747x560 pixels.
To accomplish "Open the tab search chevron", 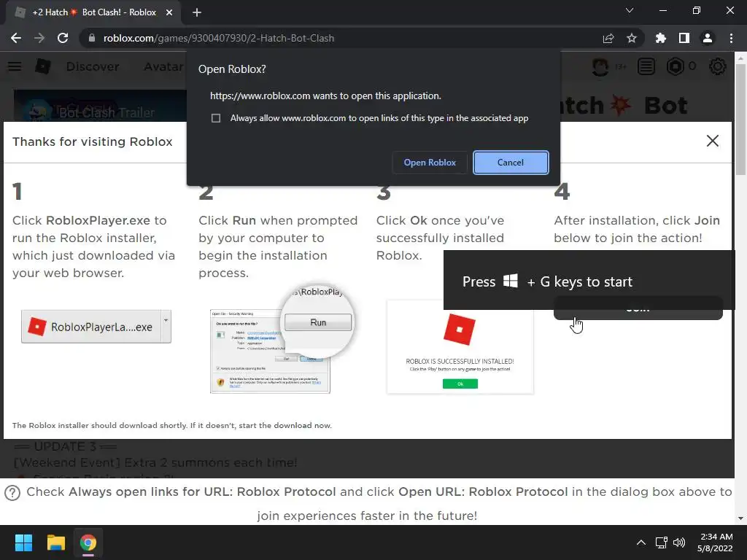I will tap(630, 10).
